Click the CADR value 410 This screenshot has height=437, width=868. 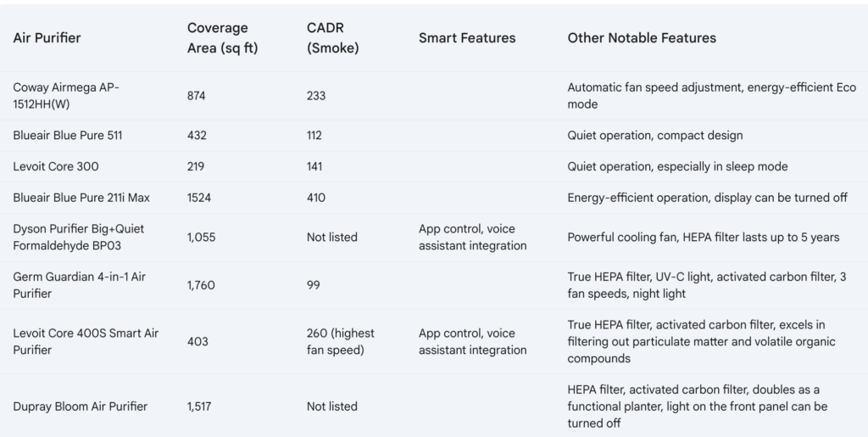(316, 198)
